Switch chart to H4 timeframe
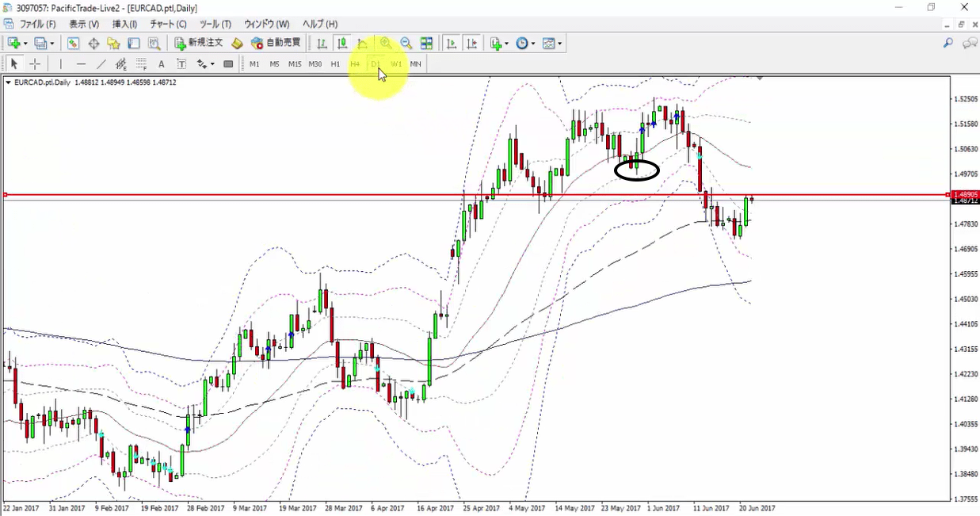 coord(355,64)
